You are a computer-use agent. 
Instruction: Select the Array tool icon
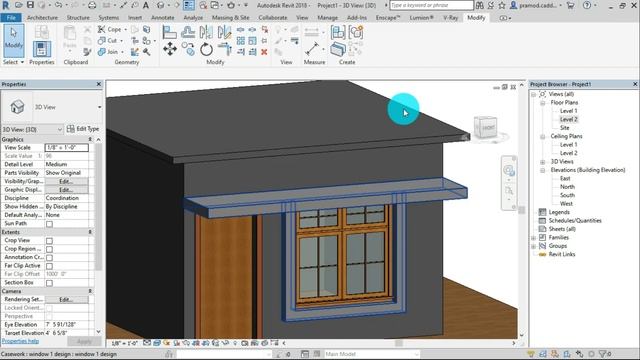[x=241, y=41]
